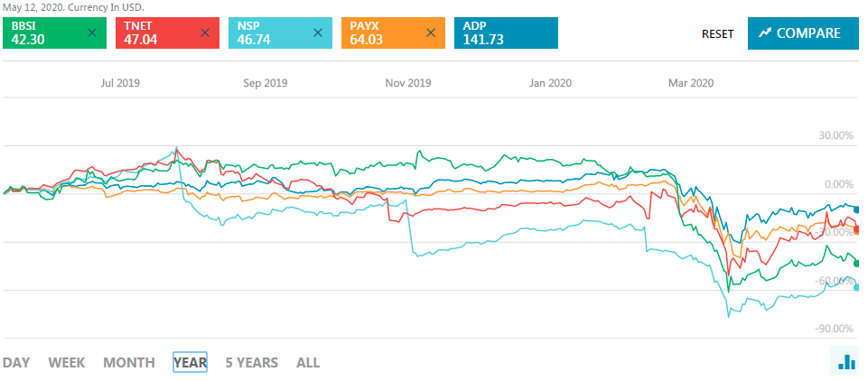This screenshot has height=381, width=868.
Task: Click the Jan 2020 axis label
Action: (551, 83)
